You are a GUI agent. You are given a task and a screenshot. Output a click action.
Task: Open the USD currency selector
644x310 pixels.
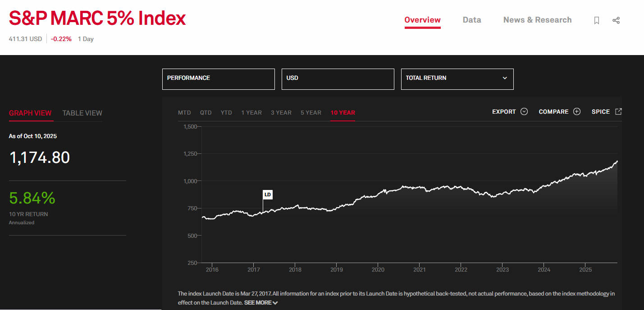(x=338, y=79)
